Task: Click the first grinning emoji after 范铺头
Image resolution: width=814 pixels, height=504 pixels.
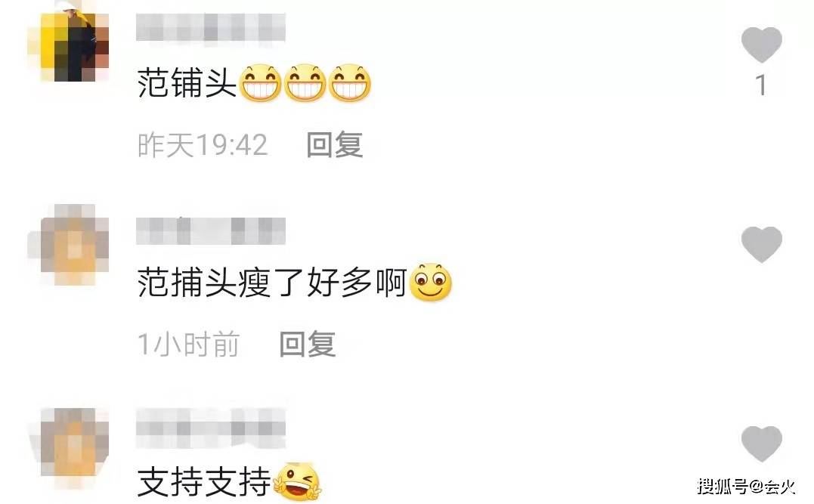Action: pos(260,83)
